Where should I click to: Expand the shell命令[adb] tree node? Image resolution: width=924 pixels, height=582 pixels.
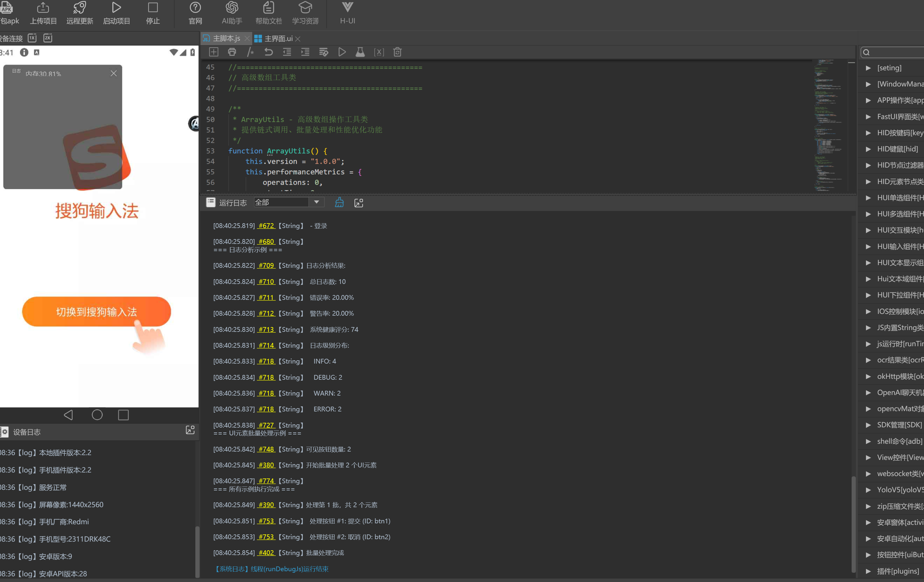[x=868, y=441]
